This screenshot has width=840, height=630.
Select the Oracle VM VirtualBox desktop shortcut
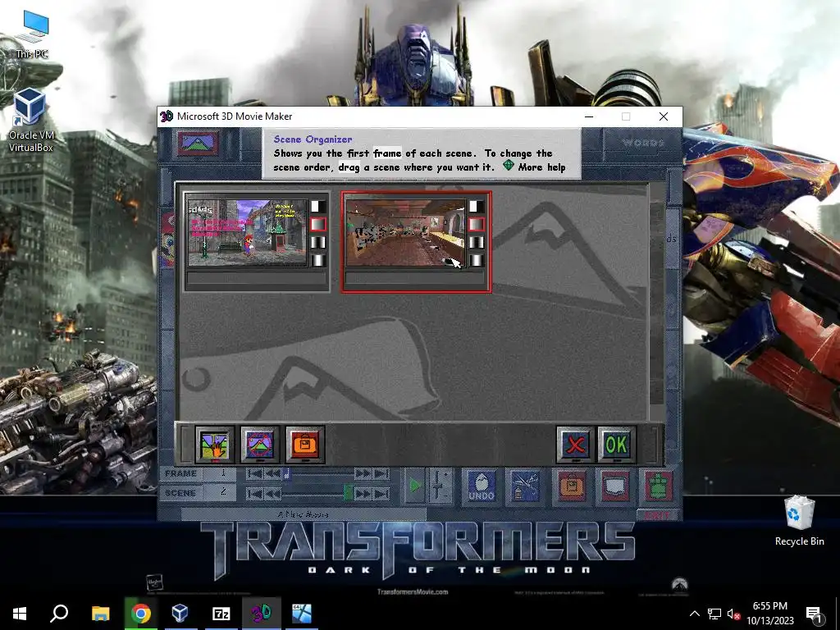pyautogui.click(x=30, y=121)
